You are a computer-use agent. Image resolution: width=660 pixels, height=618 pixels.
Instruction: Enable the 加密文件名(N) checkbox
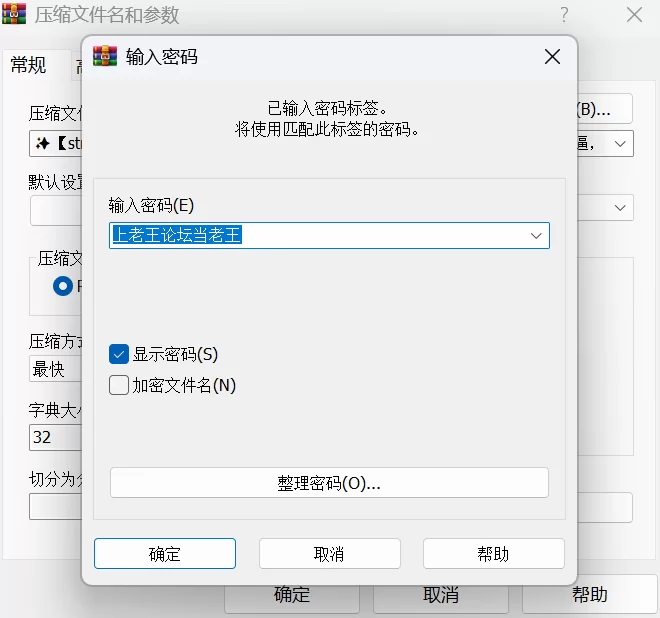(x=119, y=385)
